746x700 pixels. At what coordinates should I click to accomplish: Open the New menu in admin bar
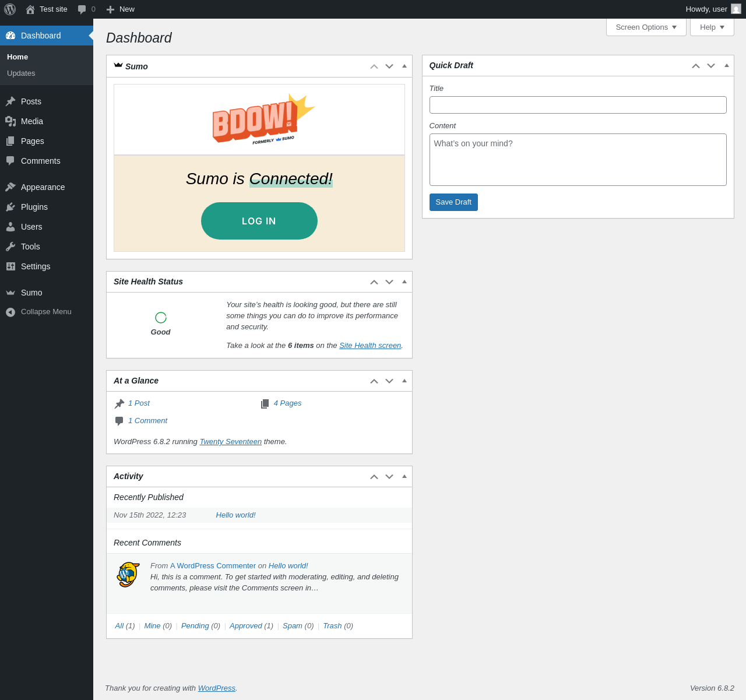point(121,9)
